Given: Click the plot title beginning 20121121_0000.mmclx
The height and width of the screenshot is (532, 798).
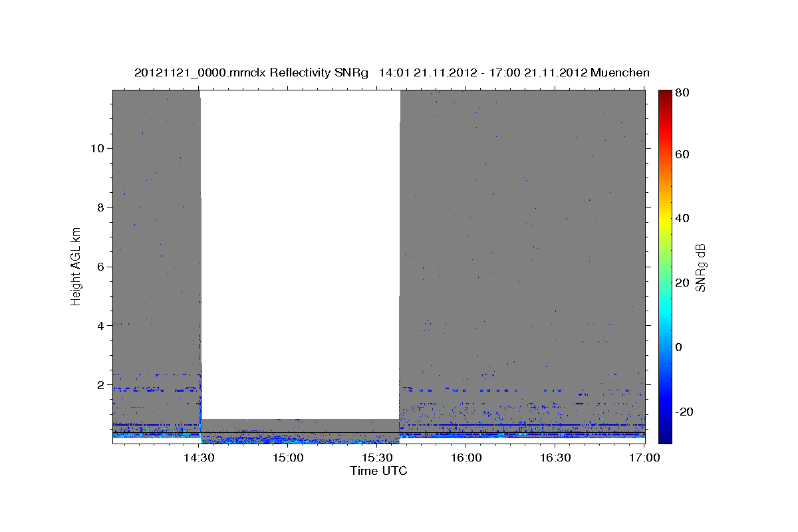Looking at the screenshot, I should [392, 72].
